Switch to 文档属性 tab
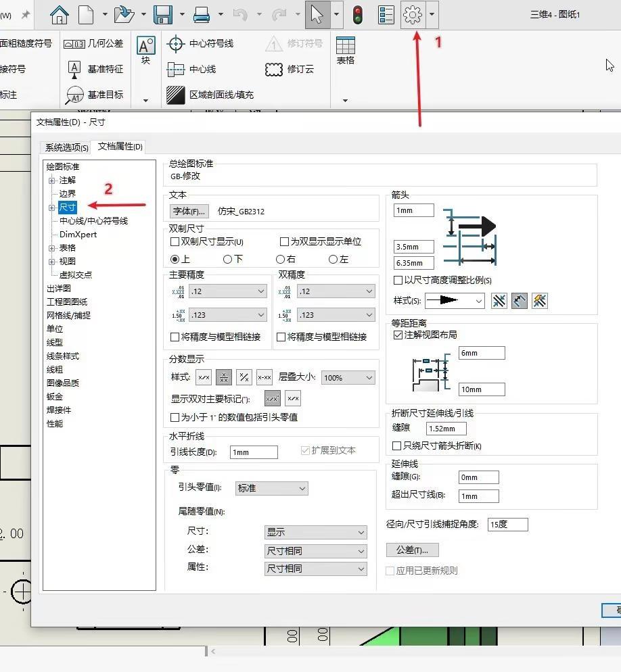The height and width of the screenshot is (672, 621). [x=120, y=147]
